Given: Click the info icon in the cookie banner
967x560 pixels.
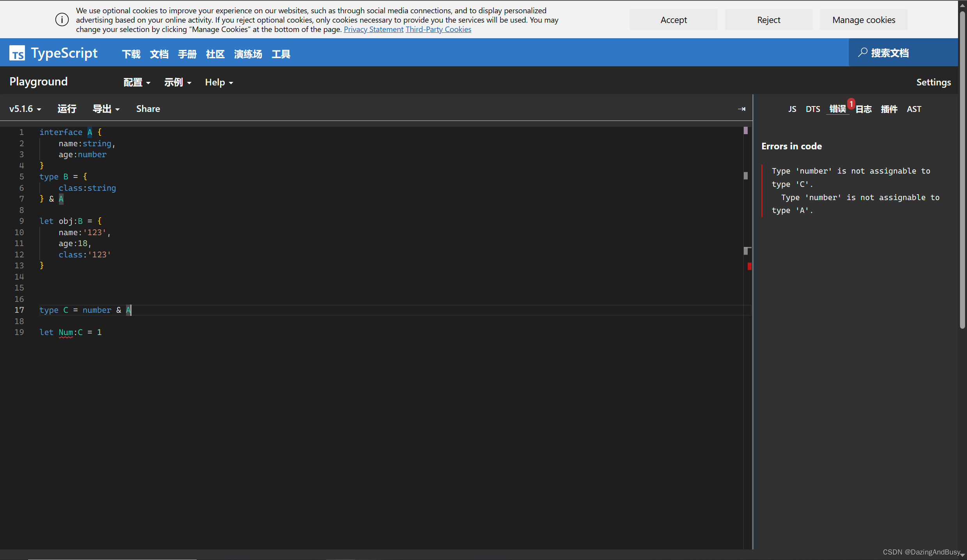Looking at the screenshot, I should click(x=62, y=19).
